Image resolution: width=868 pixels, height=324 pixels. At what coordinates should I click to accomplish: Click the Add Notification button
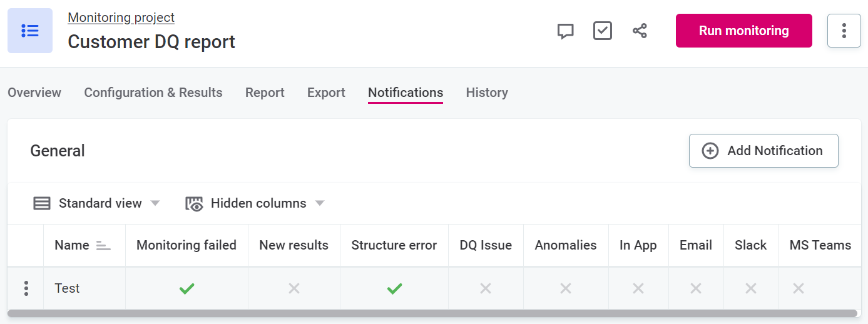click(x=763, y=151)
